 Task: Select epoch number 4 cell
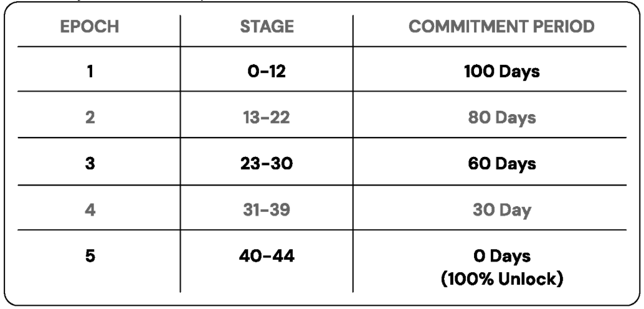click(x=90, y=210)
